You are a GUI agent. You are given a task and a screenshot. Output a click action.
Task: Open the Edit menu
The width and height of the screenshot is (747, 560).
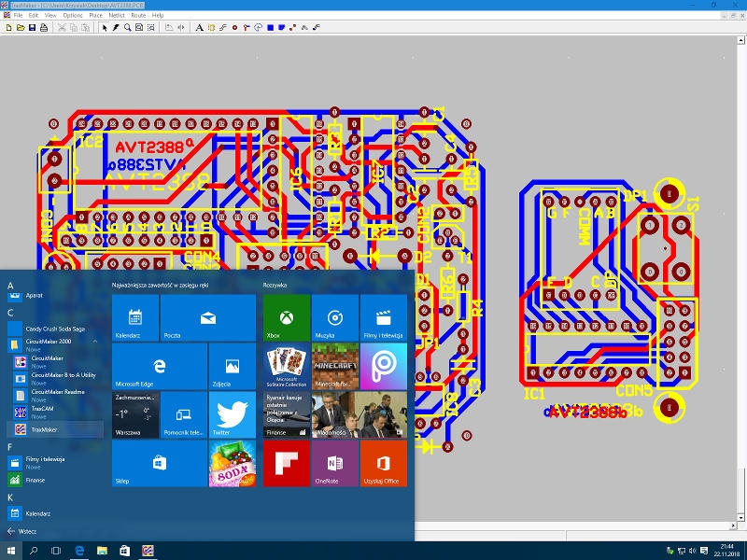[34, 15]
